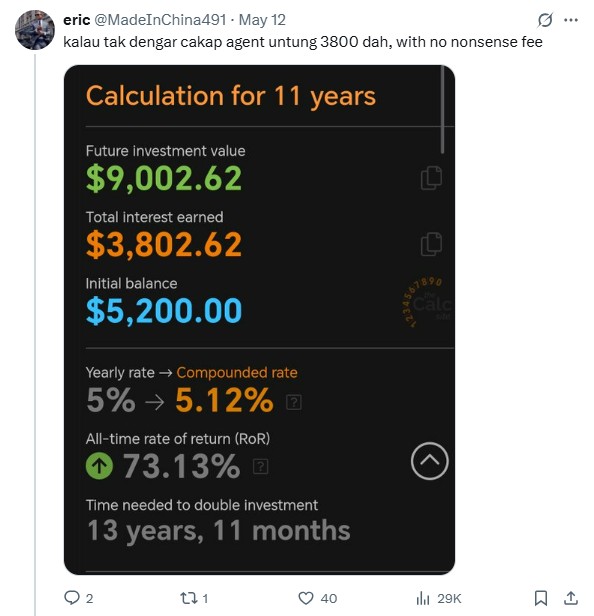Like the tweet with heart icon

[x=306, y=598]
